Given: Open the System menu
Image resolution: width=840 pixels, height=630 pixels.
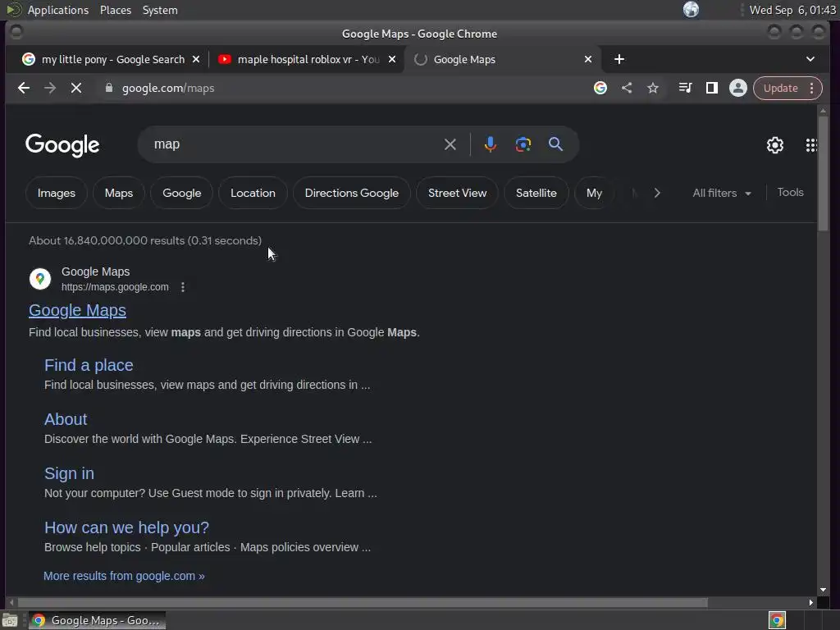Looking at the screenshot, I should pyautogui.click(x=160, y=10).
